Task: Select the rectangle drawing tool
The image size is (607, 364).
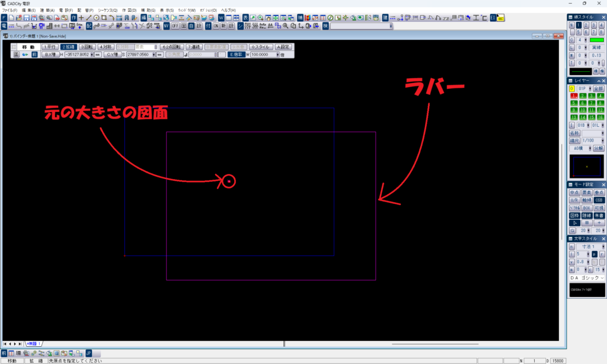Action: 104,18
